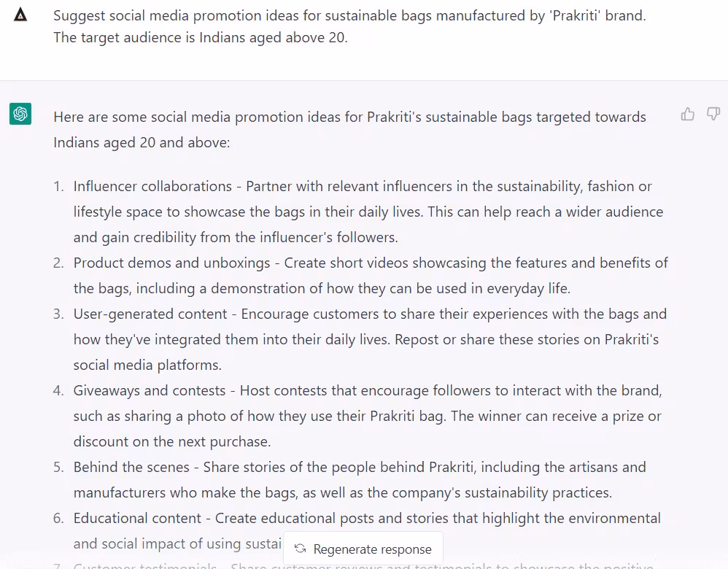
Task: Click the 'Educational content' list item heading
Action: (x=137, y=518)
